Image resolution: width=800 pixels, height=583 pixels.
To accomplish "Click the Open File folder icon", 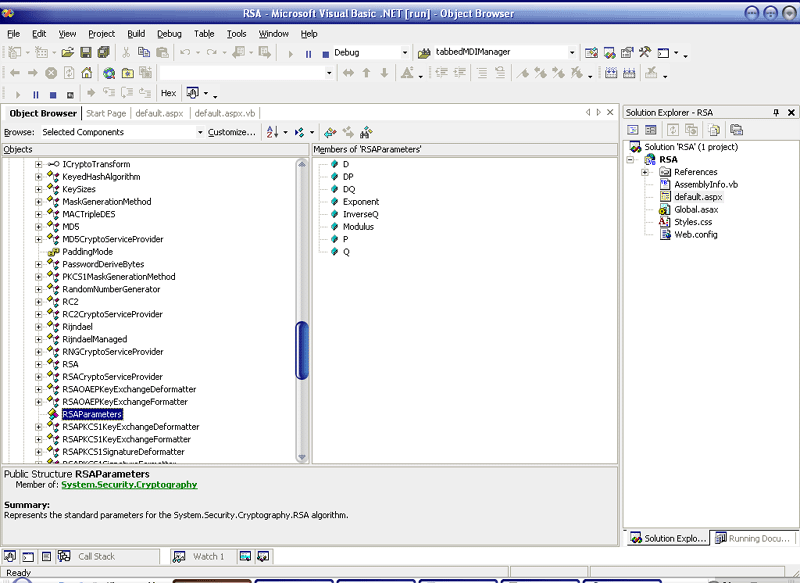I will (x=68, y=53).
